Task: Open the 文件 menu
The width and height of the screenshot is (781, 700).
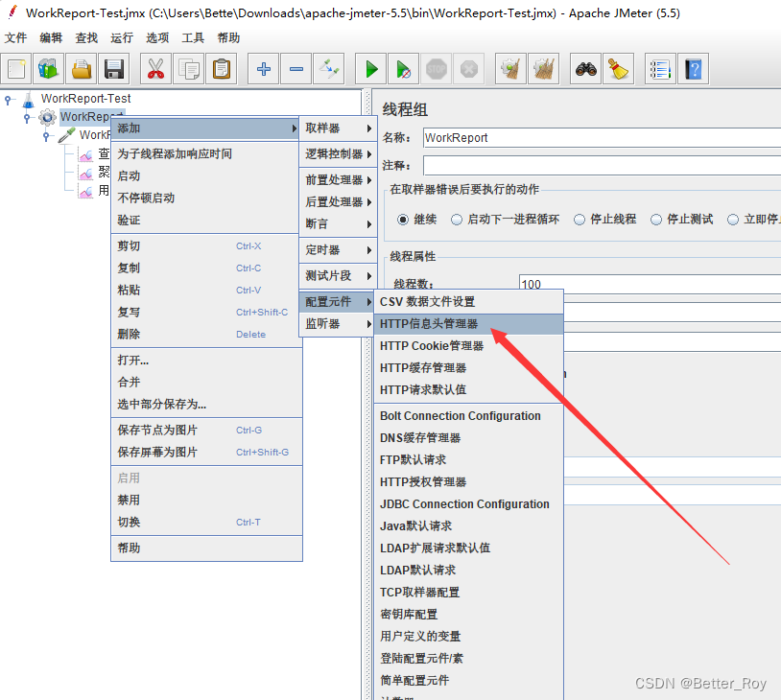Action: tap(15, 37)
